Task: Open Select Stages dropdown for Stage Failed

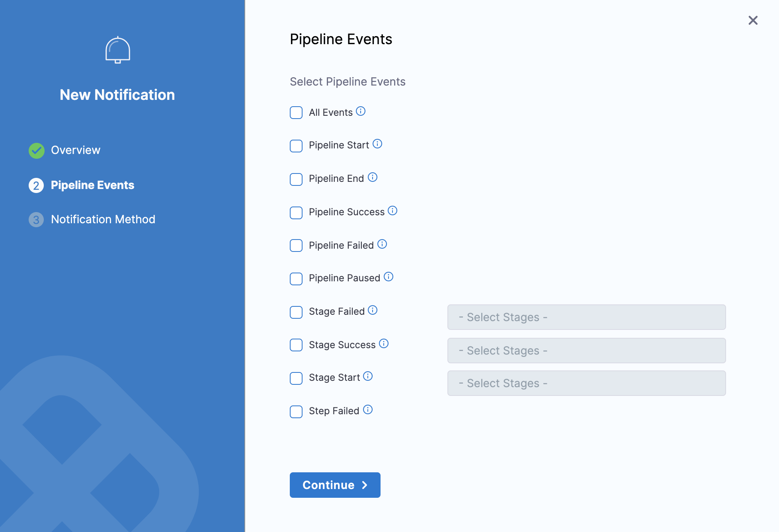Action: [586, 317]
